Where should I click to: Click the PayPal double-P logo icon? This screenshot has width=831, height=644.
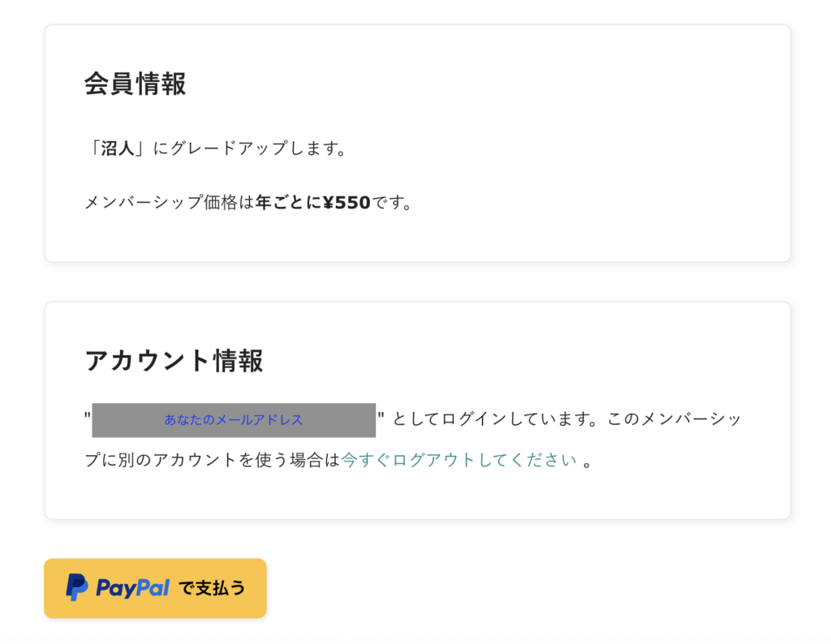click(77, 587)
